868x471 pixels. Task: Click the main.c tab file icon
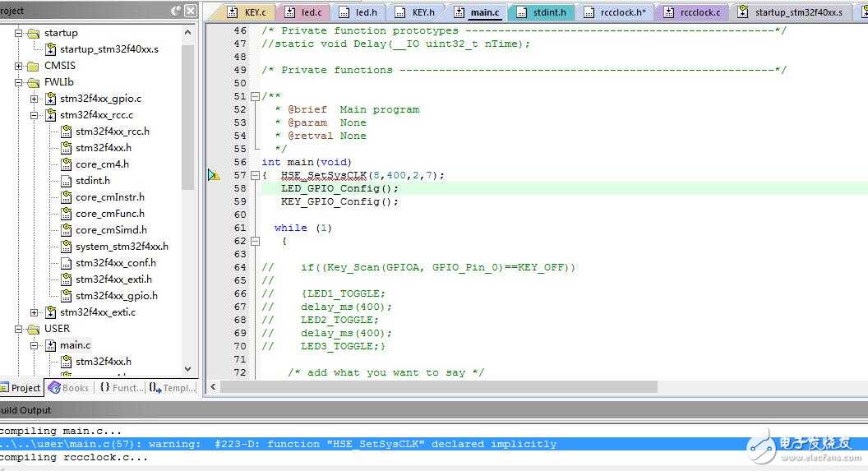tap(459, 12)
